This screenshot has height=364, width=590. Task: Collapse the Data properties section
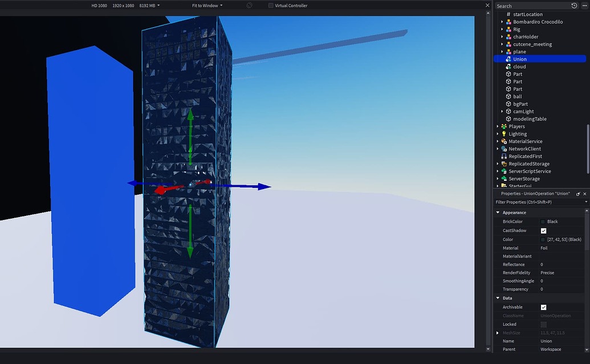coord(498,298)
